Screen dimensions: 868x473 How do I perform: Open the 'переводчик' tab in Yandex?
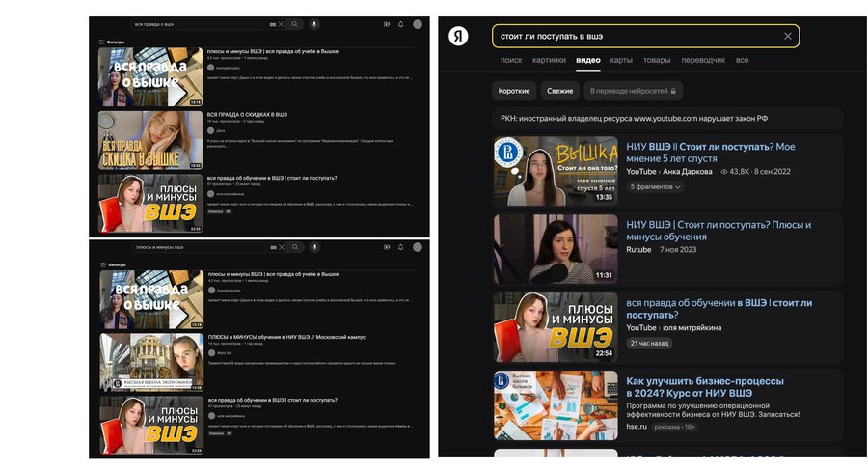[703, 60]
